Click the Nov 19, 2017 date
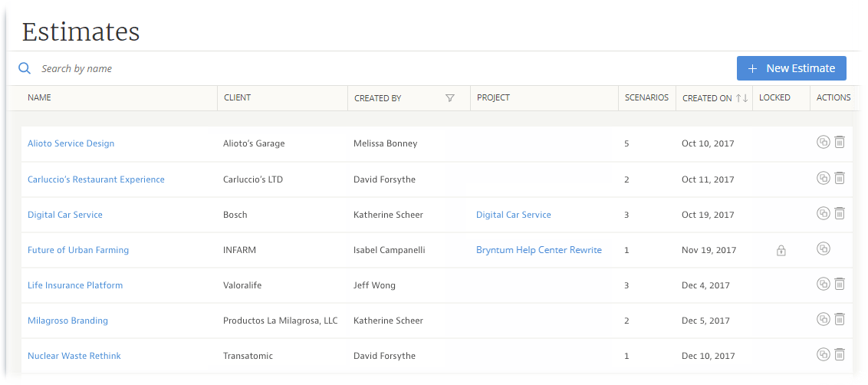This screenshot has width=868, height=385. [x=709, y=250]
